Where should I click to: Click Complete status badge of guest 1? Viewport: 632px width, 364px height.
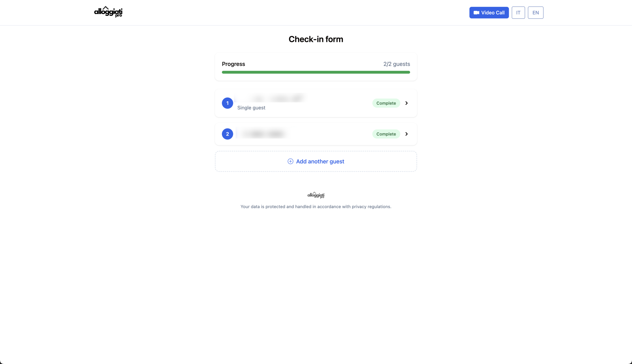[386, 103]
